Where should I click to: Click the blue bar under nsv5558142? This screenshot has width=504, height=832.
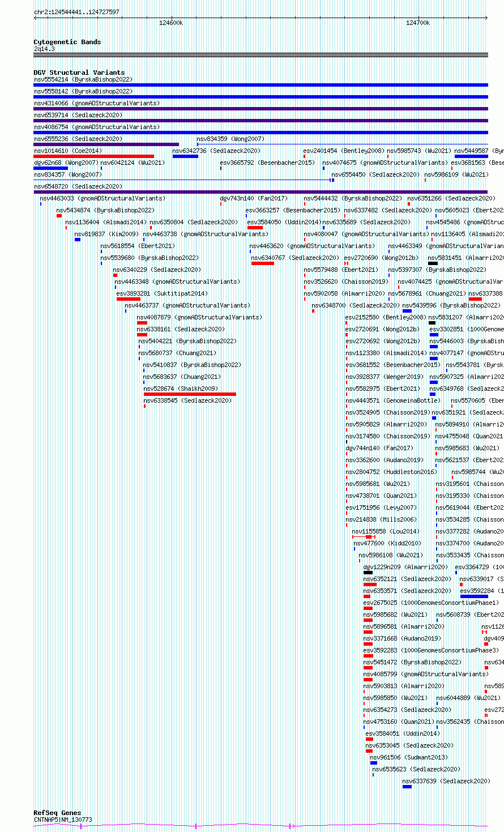point(261,97)
